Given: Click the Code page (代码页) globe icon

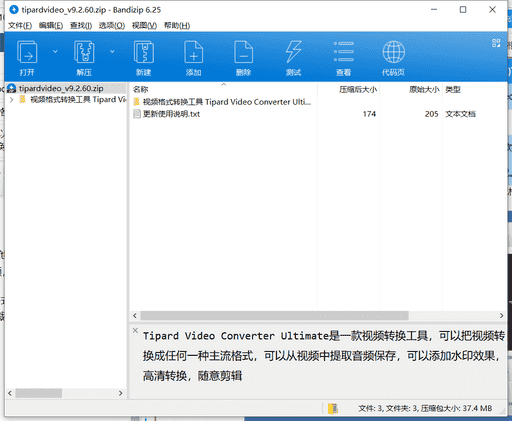Looking at the screenshot, I should (x=394, y=52).
